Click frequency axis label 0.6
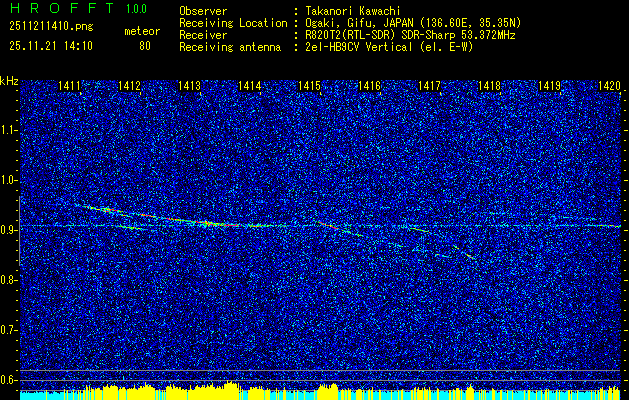The height and width of the screenshot is (400, 629). pyautogui.click(x=9, y=380)
